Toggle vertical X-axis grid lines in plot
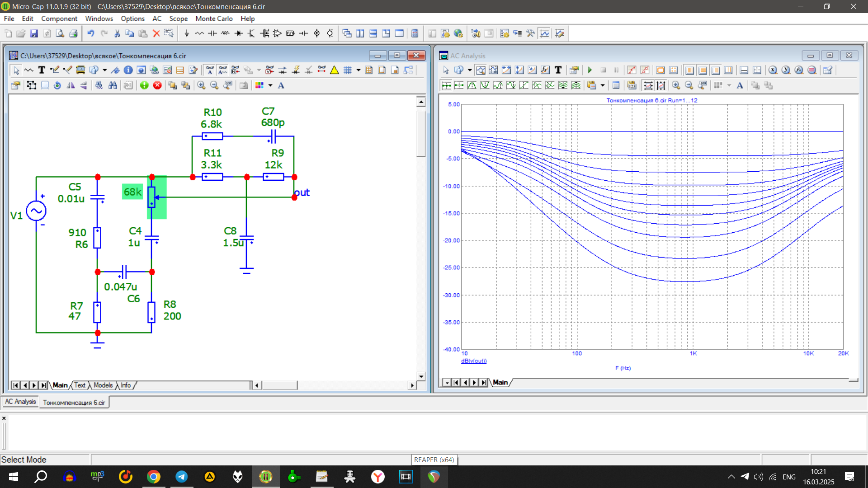 [689, 70]
